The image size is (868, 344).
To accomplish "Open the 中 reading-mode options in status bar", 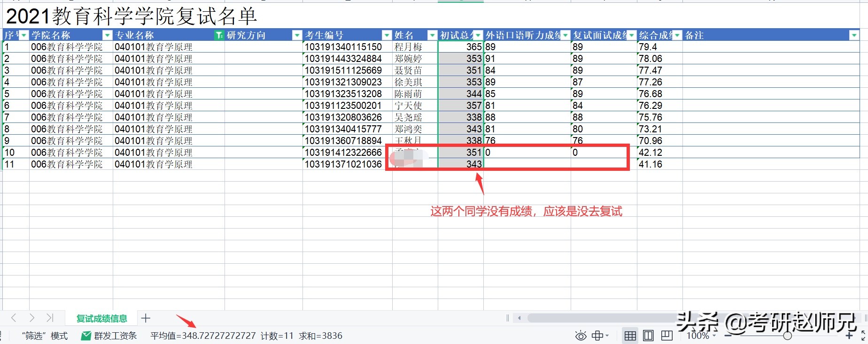I will [x=600, y=336].
